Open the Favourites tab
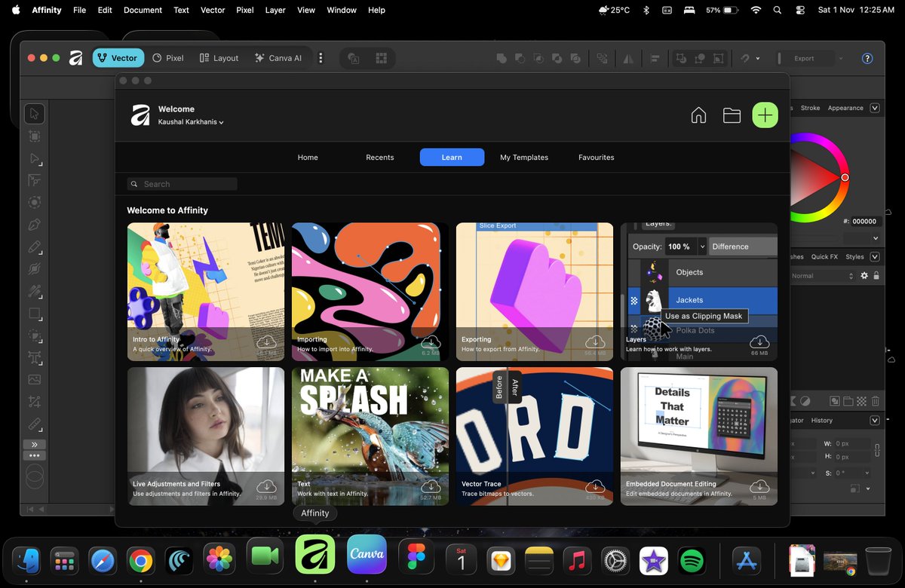 coord(597,158)
